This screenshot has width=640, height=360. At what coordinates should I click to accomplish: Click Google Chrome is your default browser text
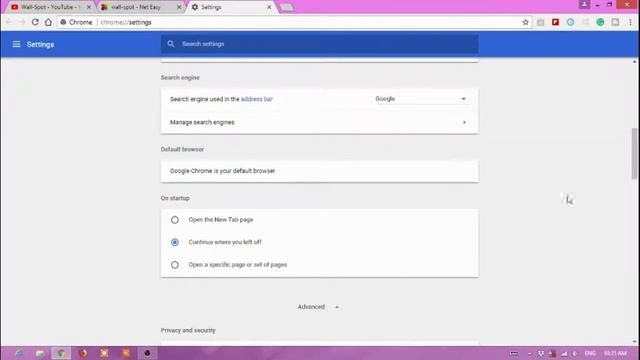222,171
